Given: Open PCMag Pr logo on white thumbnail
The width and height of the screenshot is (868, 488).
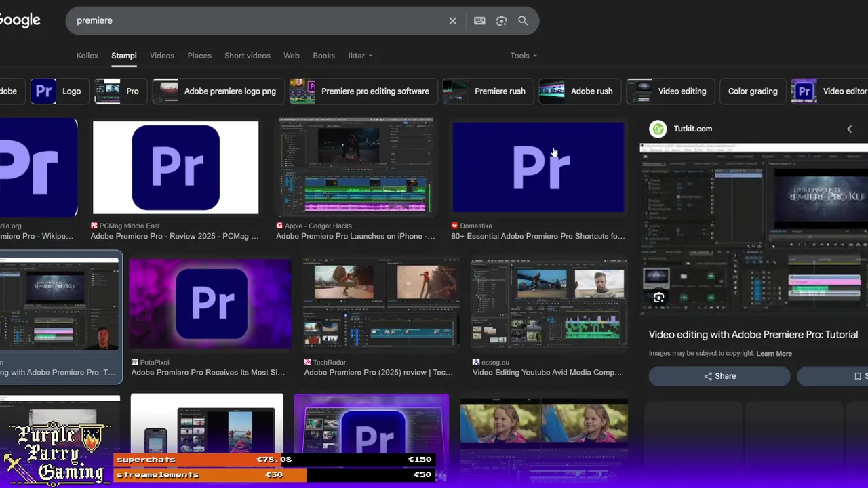Looking at the screenshot, I should pos(176,167).
